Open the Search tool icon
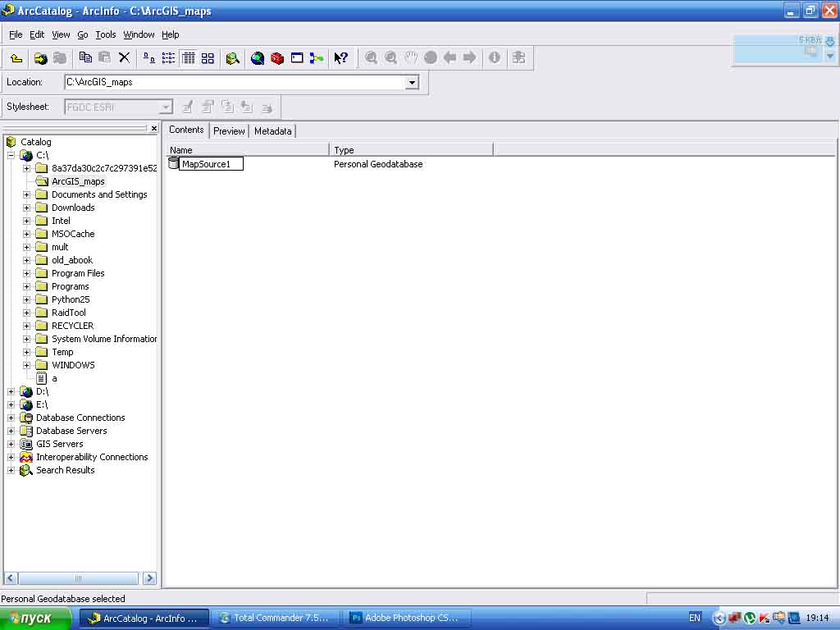This screenshot has width=840, height=630. 232,58
